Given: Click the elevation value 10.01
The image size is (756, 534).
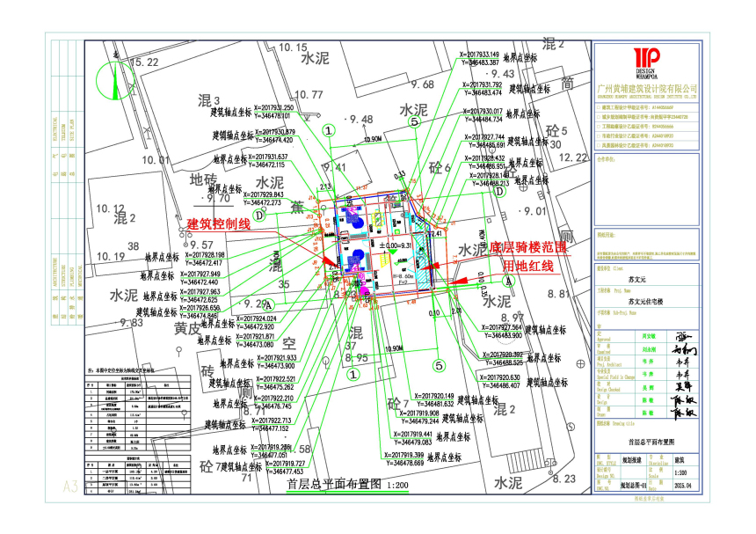Looking at the screenshot, I should click(x=156, y=159).
